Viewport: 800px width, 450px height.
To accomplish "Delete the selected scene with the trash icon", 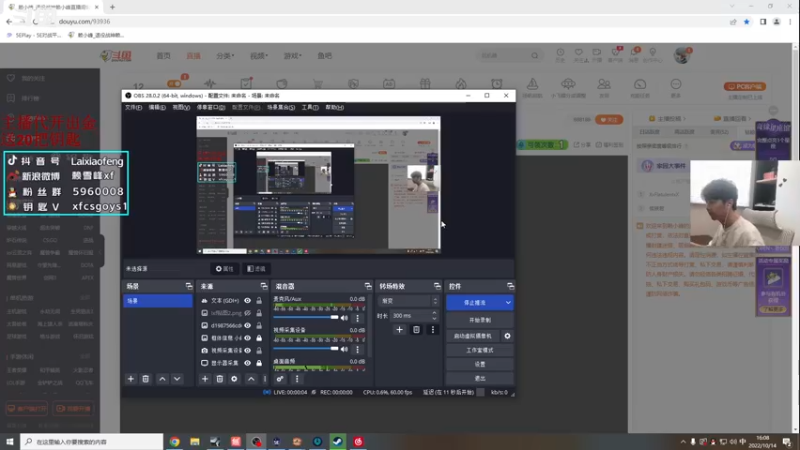I will 145,379.
